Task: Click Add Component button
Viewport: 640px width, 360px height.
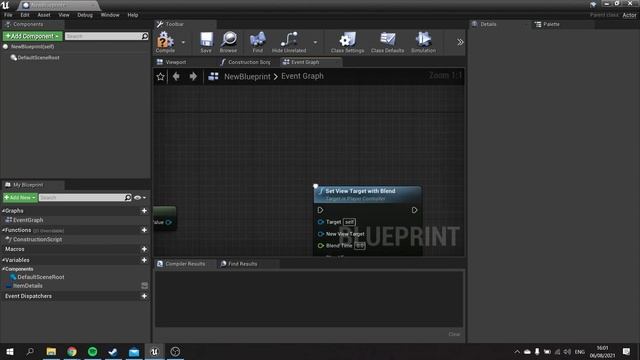Action: pyautogui.click(x=33, y=36)
